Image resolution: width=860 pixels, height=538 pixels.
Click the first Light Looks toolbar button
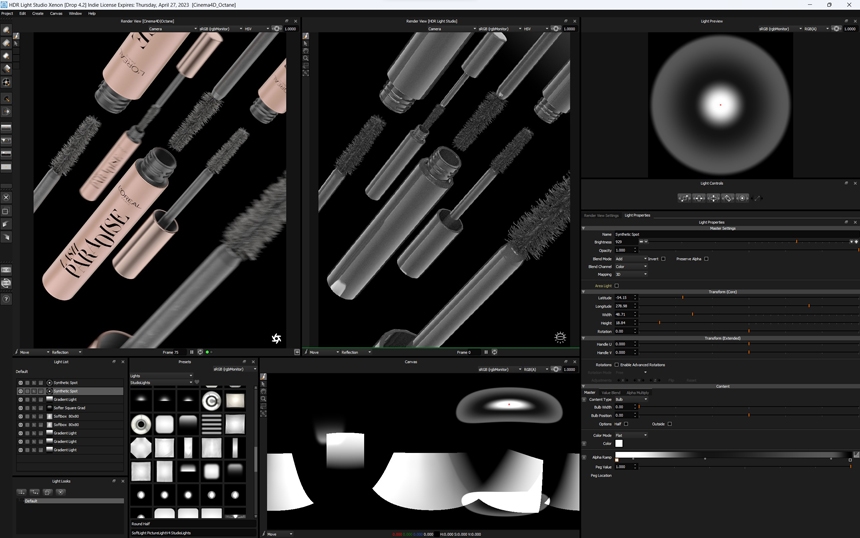(x=21, y=492)
